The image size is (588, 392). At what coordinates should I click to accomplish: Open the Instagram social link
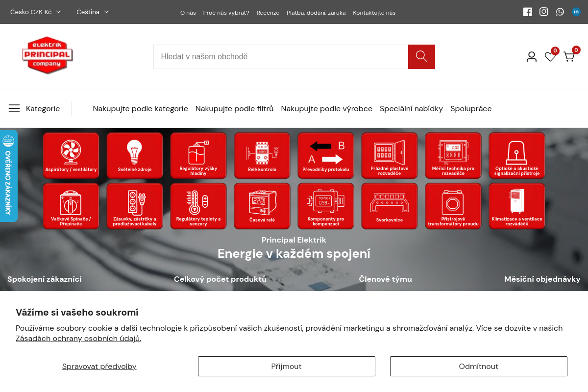click(x=543, y=12)
